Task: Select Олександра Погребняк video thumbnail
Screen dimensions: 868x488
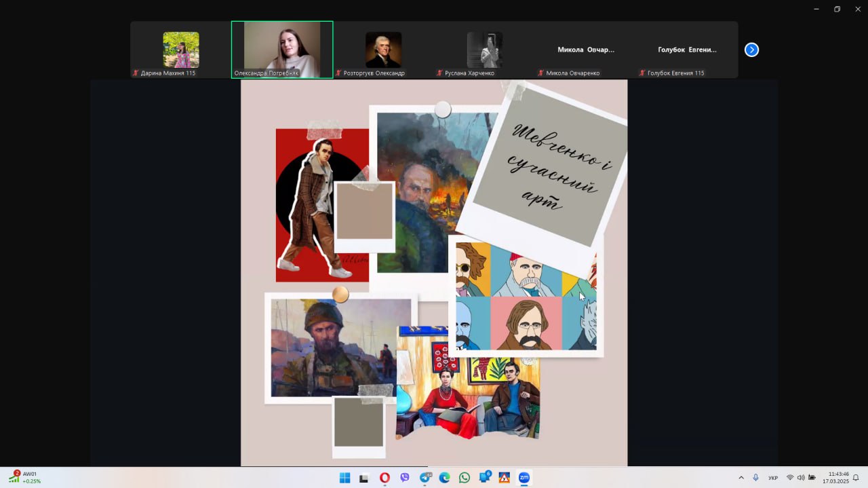Action: point(282,50)
